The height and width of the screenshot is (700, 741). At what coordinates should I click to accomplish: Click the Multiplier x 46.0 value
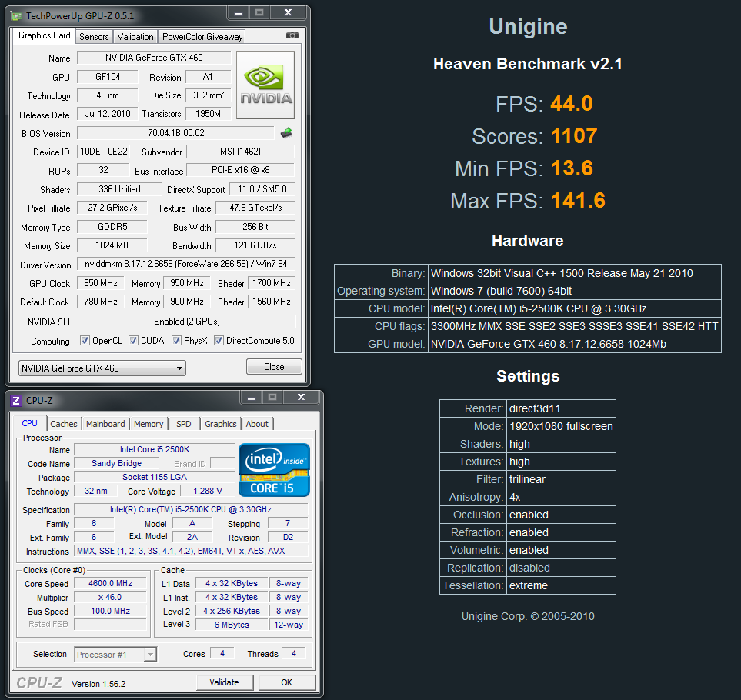click(111, 597)
